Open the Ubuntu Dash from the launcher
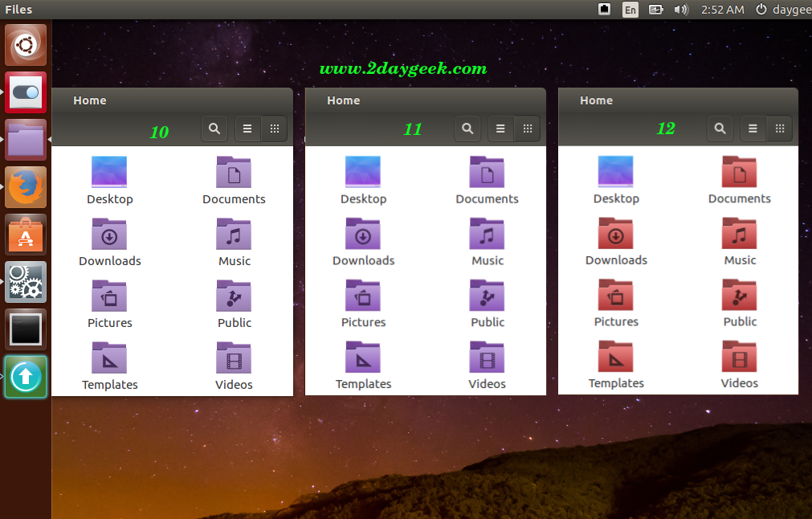This screenshot has height=519, width=812. pos(27,45)
